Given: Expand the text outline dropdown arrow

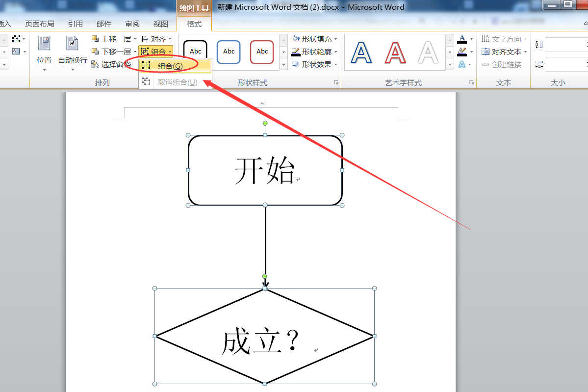Looking at the screenshot, I should coord(471,52).
